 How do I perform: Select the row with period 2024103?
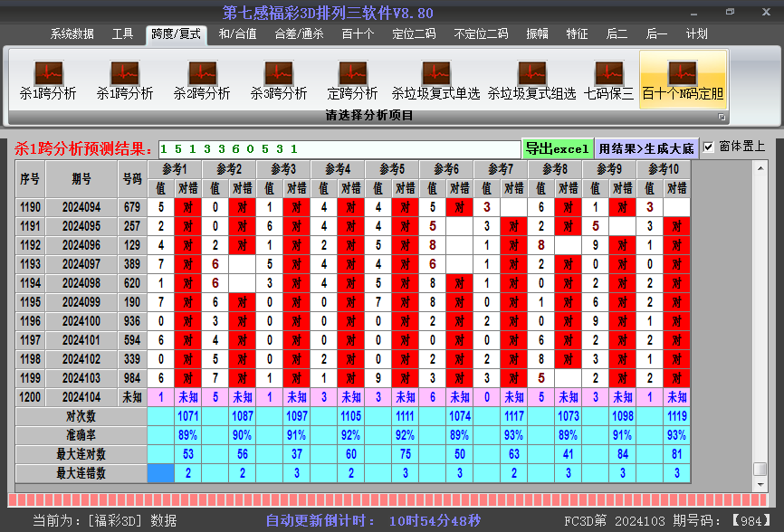(x=352, y=378)
